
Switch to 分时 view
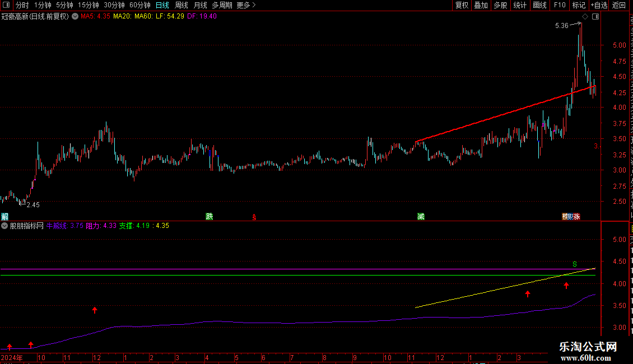click(x=22, y=5)
